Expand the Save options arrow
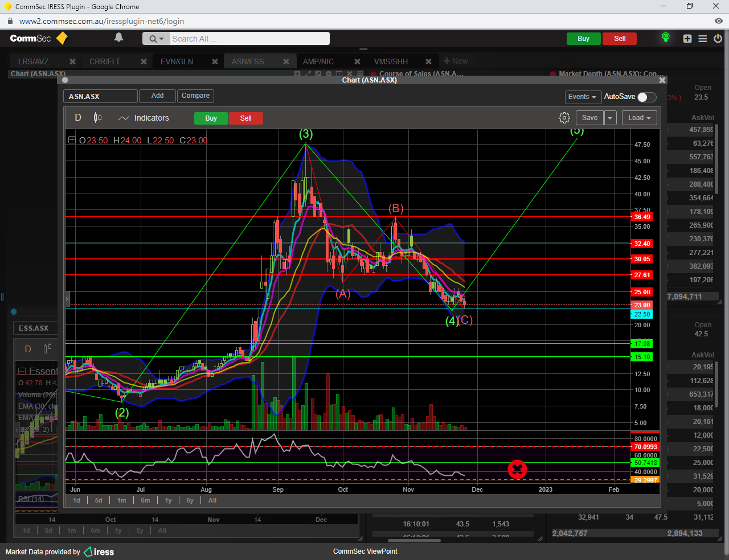 610,118
